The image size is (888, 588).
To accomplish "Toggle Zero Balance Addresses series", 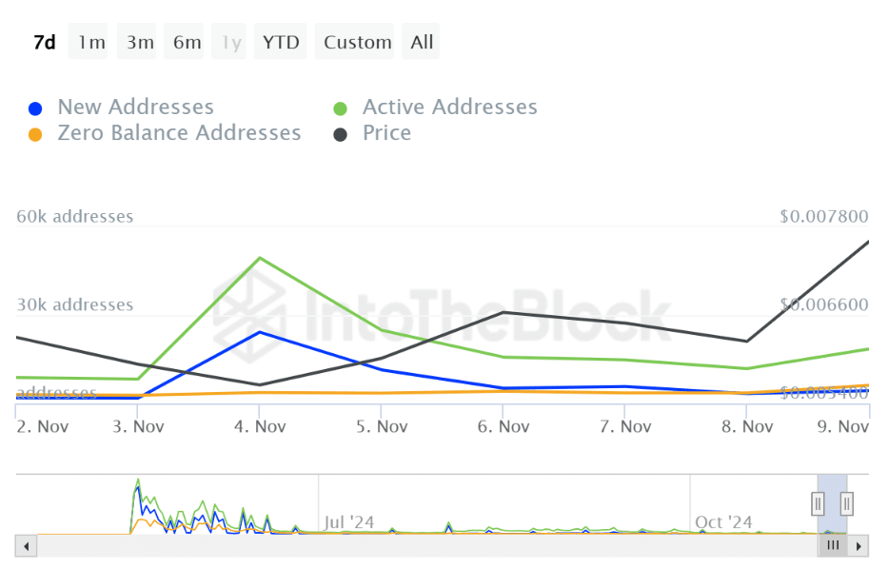I will 165,133.
